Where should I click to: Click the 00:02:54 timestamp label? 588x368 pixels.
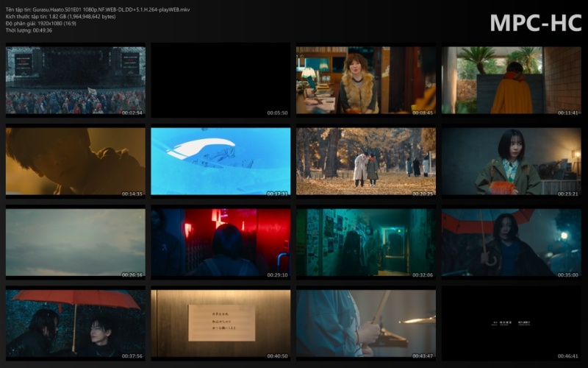click(x=132, y=113)
